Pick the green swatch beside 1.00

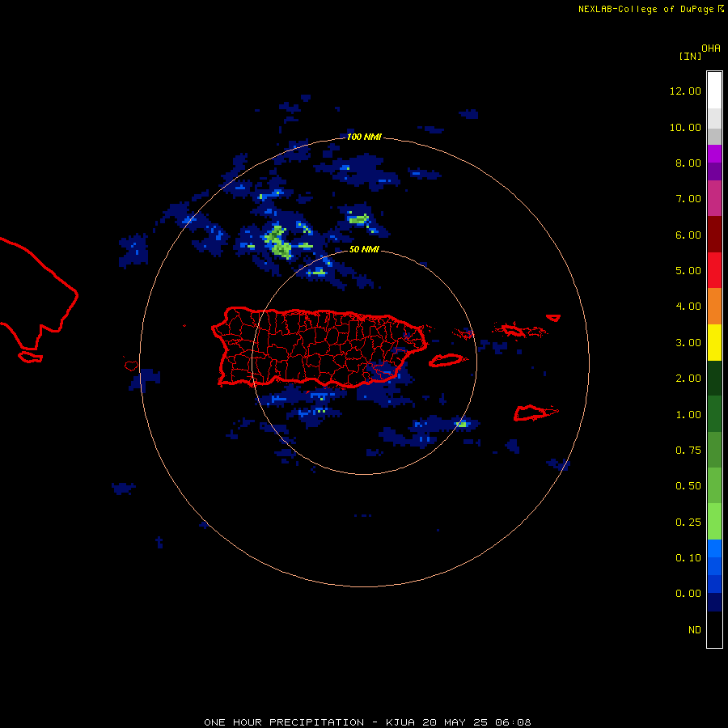[714, 414]
